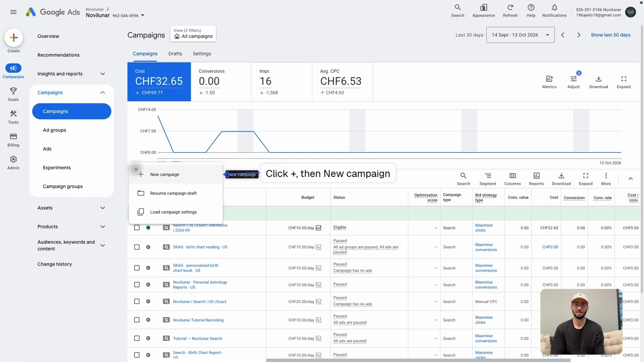Switch to the Drafts tab
The image size is (644, 362).
[175, 54]
